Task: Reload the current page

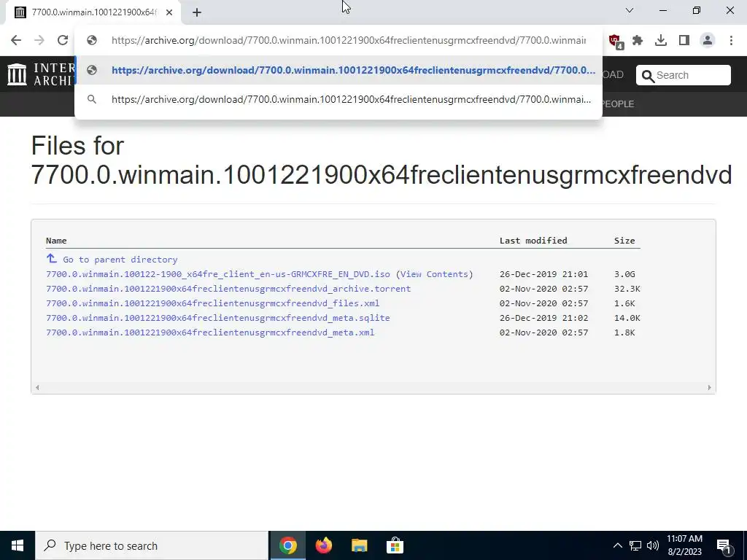Action: [63, 41]
